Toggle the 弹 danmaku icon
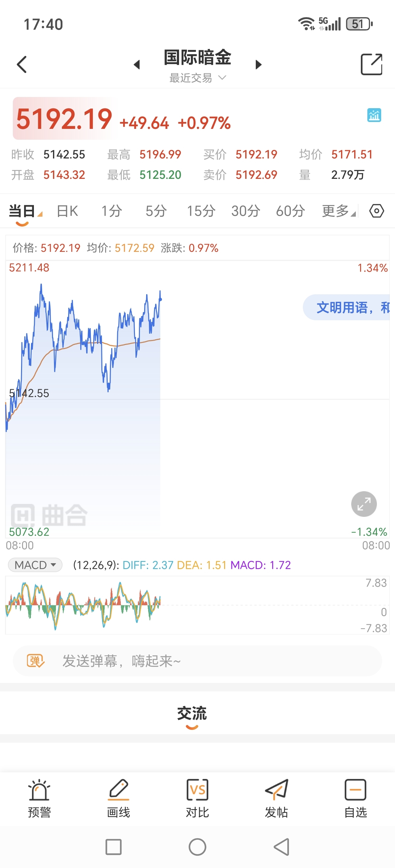The width and height of the screenshot is (395, 868). [36, 661]
